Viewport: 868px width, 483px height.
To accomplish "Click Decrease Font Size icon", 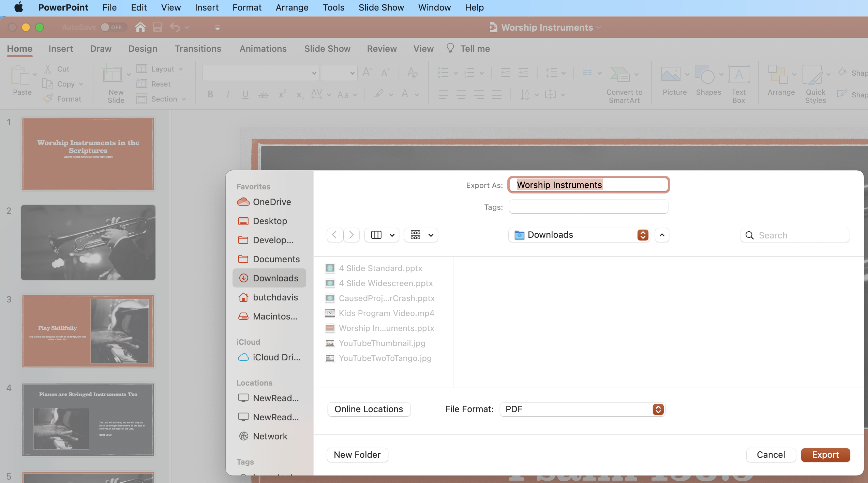I will (385, 73).
